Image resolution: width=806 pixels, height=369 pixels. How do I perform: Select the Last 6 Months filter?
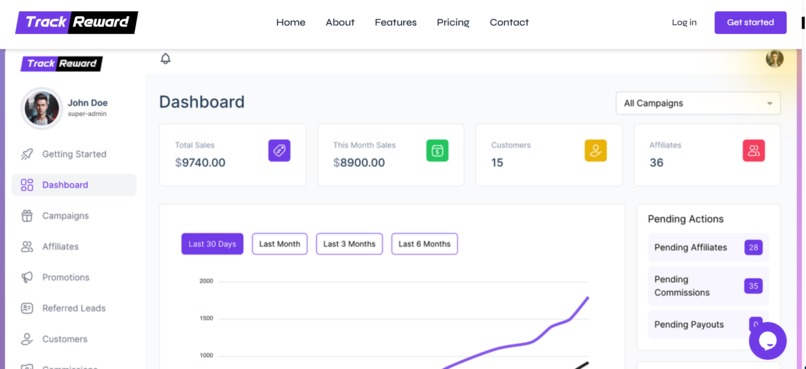point(425,244)
